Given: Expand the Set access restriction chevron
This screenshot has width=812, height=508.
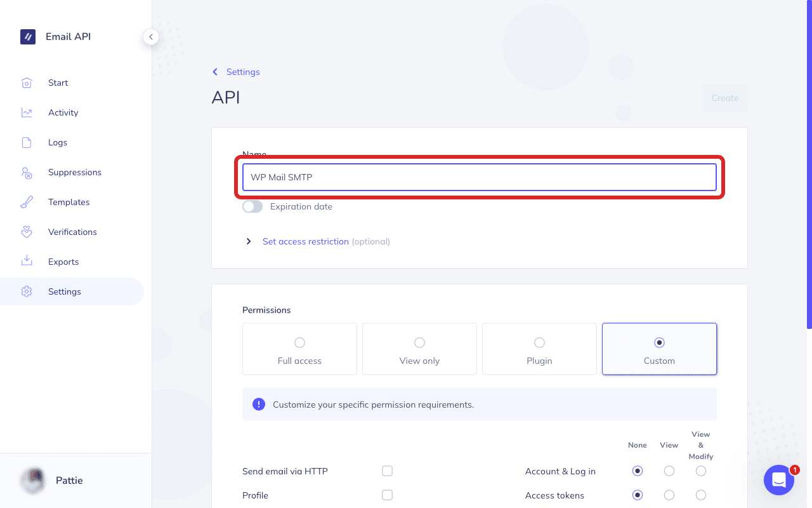Looking at the screenshot, I should (x=249, y=242).
